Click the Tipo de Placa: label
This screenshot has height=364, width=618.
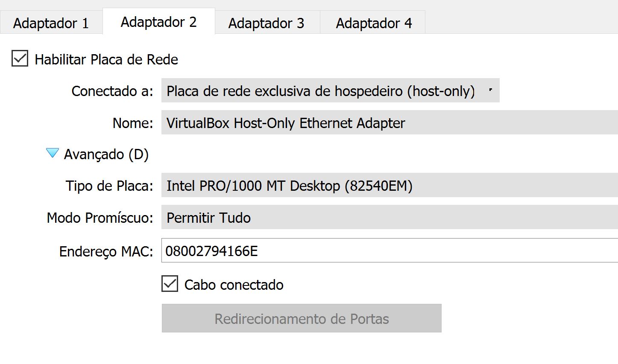(x=109, y=186)
